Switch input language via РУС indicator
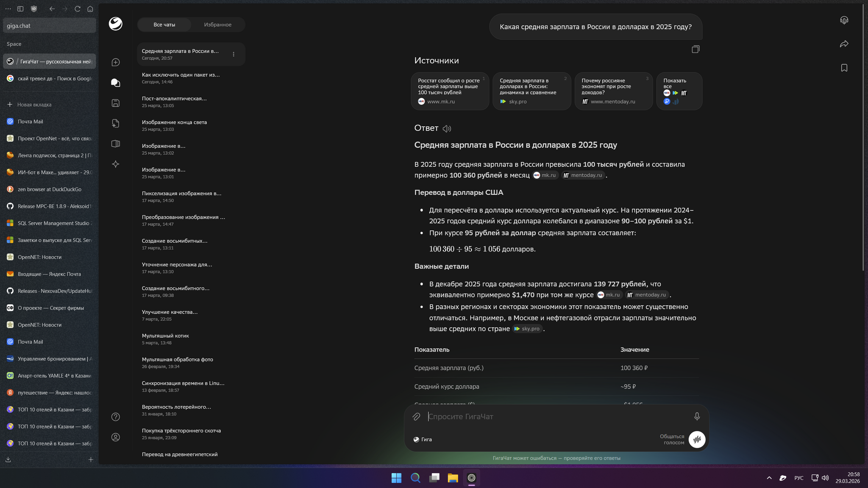Screen dimensions: 868x488 799,478
